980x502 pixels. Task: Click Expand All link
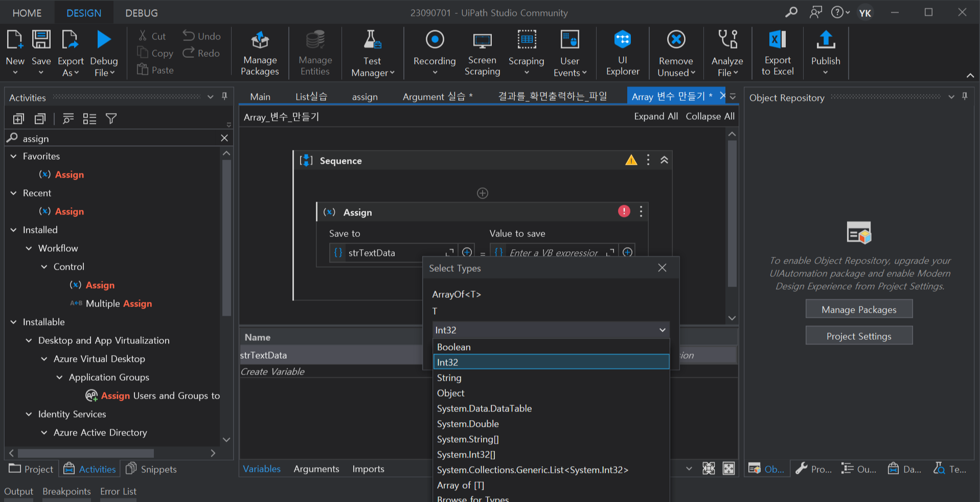point(656,116)
